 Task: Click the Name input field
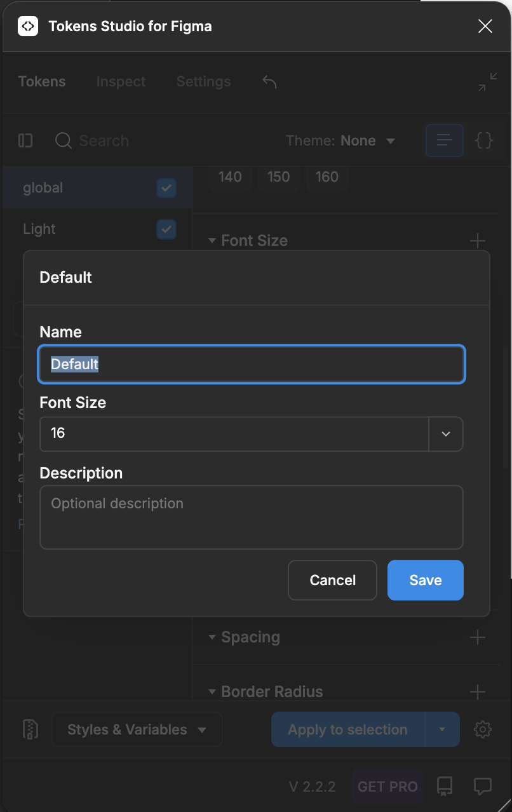coord(252,364)
